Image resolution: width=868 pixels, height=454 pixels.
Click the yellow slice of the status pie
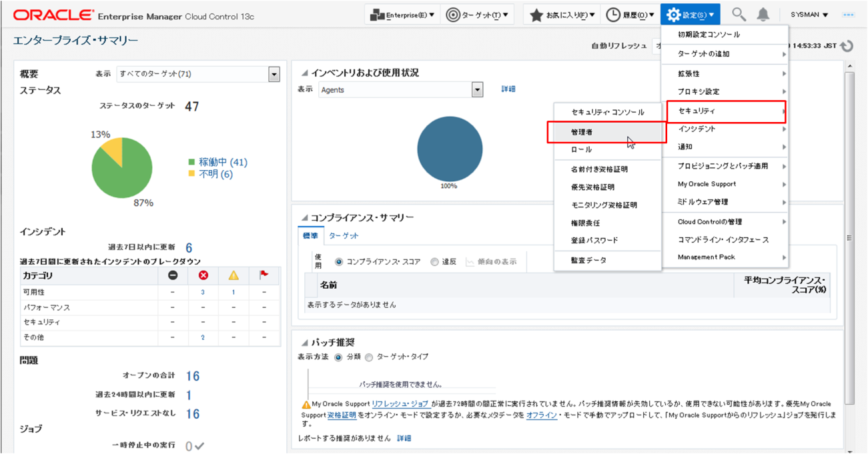tap(113, 150)
